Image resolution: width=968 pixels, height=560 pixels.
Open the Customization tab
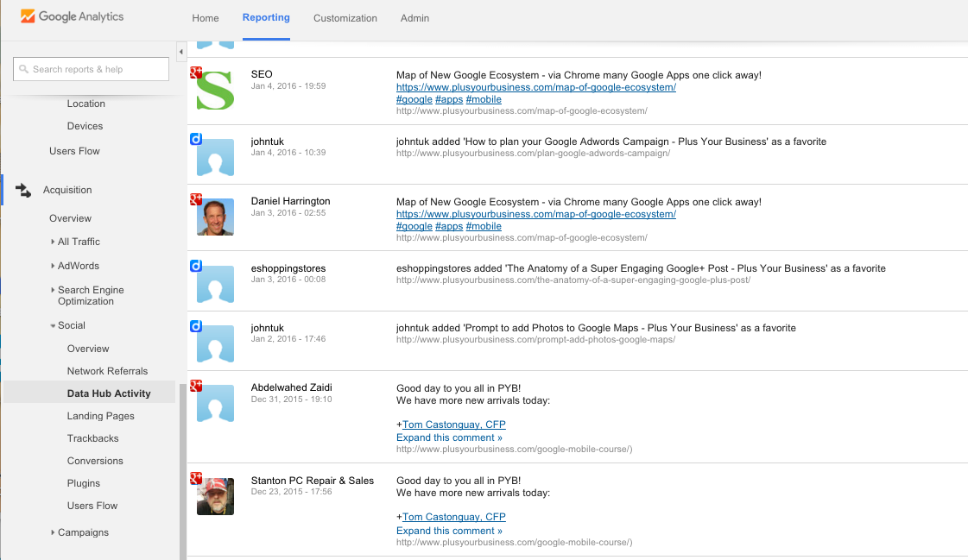click(x=345, y=18)
